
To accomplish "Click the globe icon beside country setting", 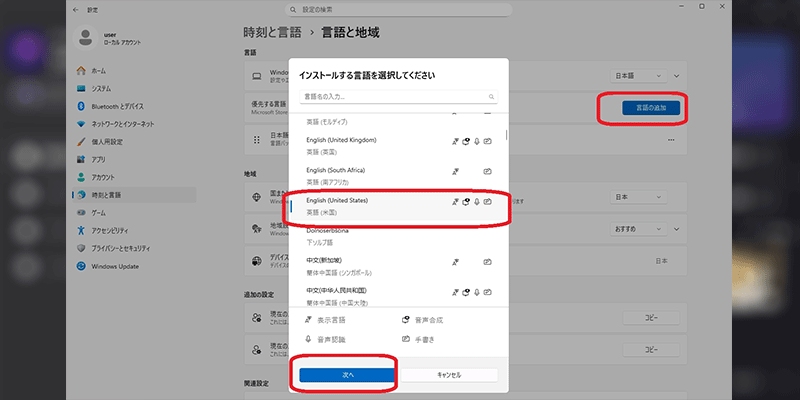I will (x=257, y=197).
